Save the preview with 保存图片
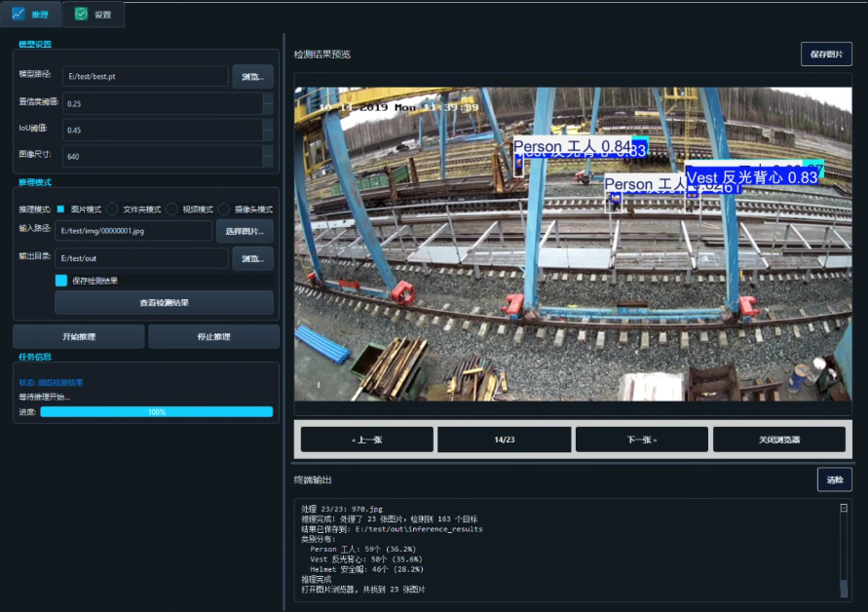 (826, 55)
